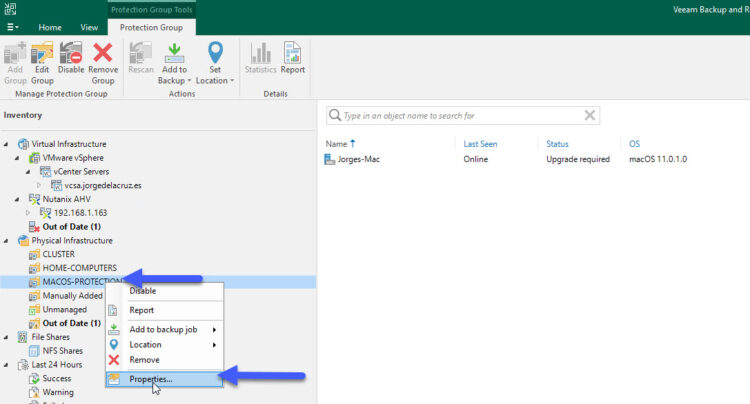Viewport: 750px width, 404px height.
Task: Click the 'macOS 11.0.1.0' OS cell
Action: 658,159
